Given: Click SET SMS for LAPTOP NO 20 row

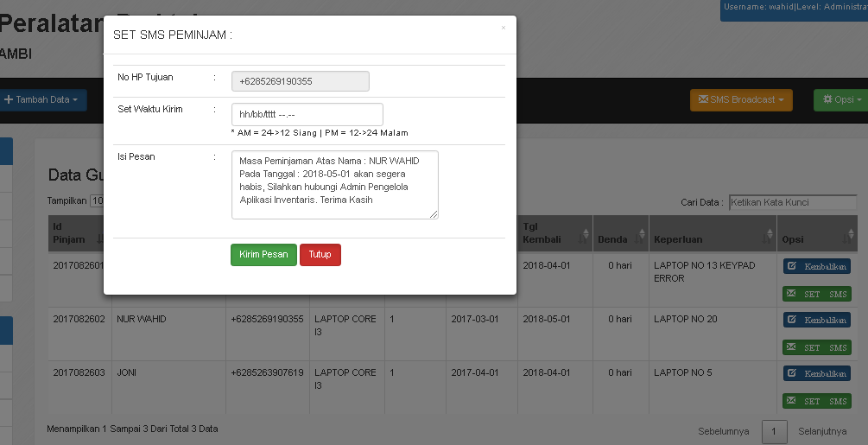Looking at the screenshot, I should (x=817, y=347).
